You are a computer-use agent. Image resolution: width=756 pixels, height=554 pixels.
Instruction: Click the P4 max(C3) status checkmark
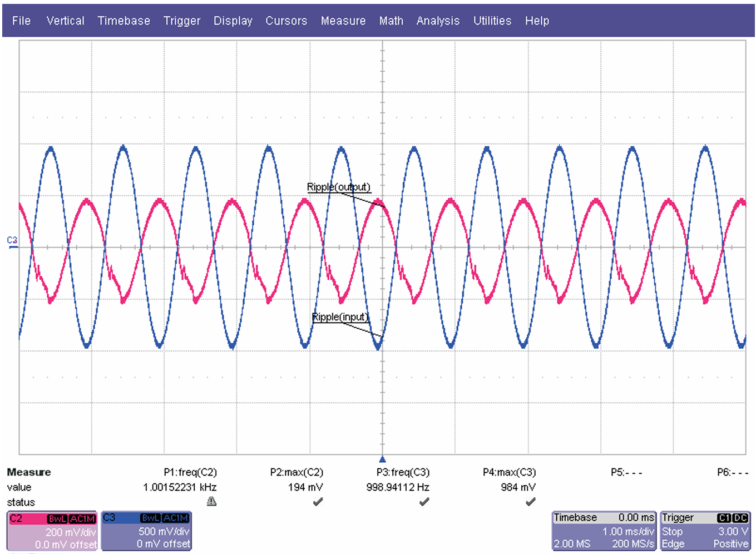(x=531, y=502)
